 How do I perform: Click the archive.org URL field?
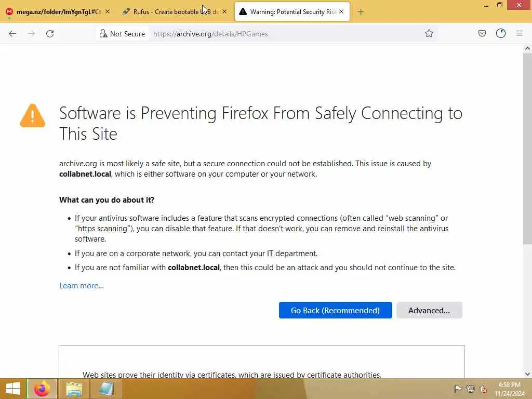click(285, 34)
